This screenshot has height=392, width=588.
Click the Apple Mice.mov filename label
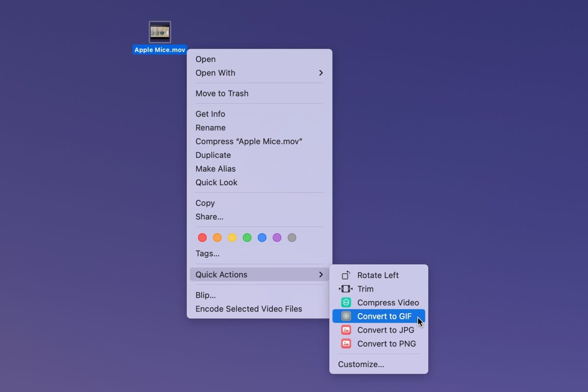[x=160, y=49]
